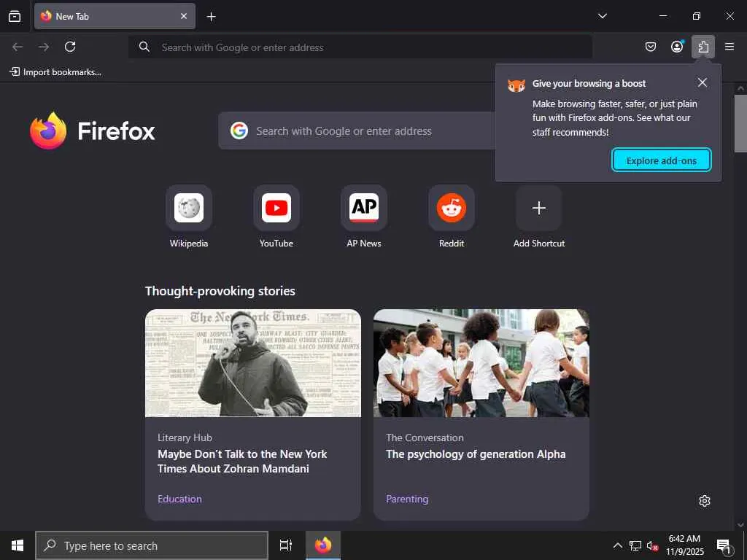Click the Windows taskbar search box
The image size is (747, 560).
tap(152, 545)
